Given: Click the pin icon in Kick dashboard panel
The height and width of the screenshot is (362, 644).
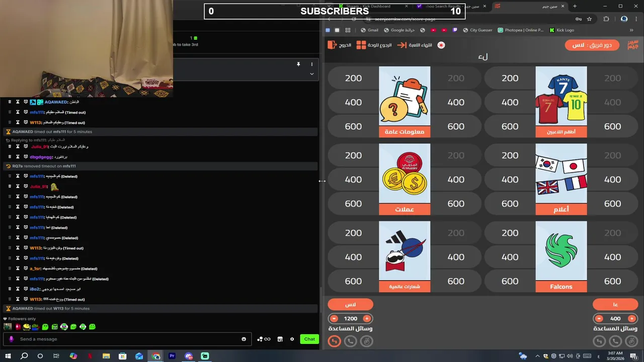Looking at the screenshot, I should [298, 64].
